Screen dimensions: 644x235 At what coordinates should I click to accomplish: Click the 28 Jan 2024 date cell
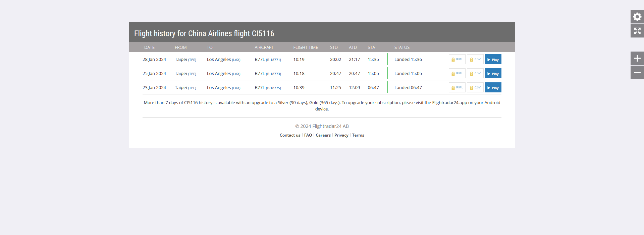[154, 60]
